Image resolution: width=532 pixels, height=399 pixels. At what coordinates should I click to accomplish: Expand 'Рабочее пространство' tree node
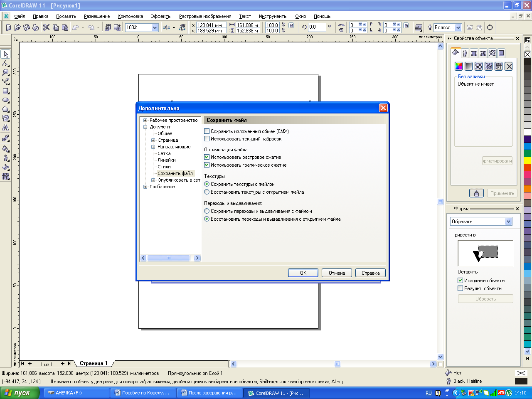[145, 120]
